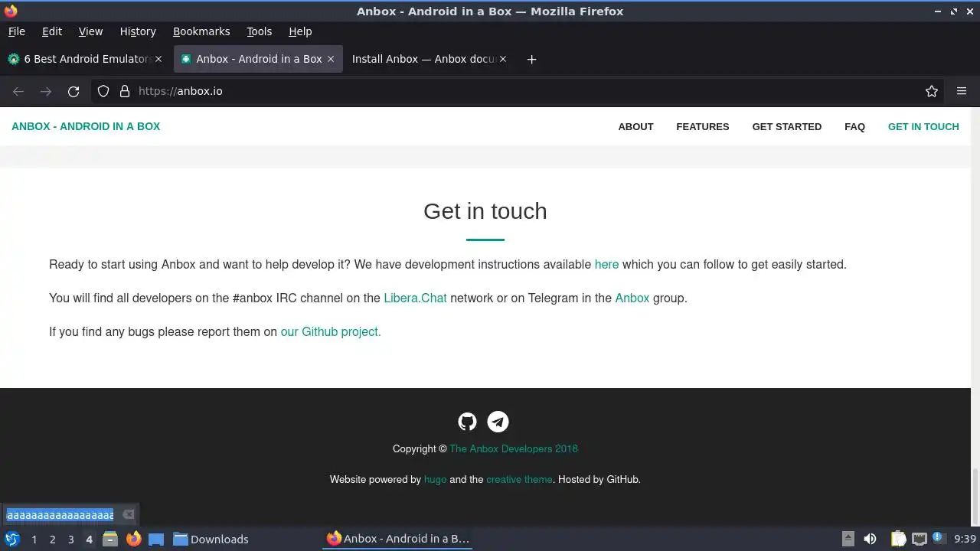Open the Bookmarks menu

(x=201, y=31)
